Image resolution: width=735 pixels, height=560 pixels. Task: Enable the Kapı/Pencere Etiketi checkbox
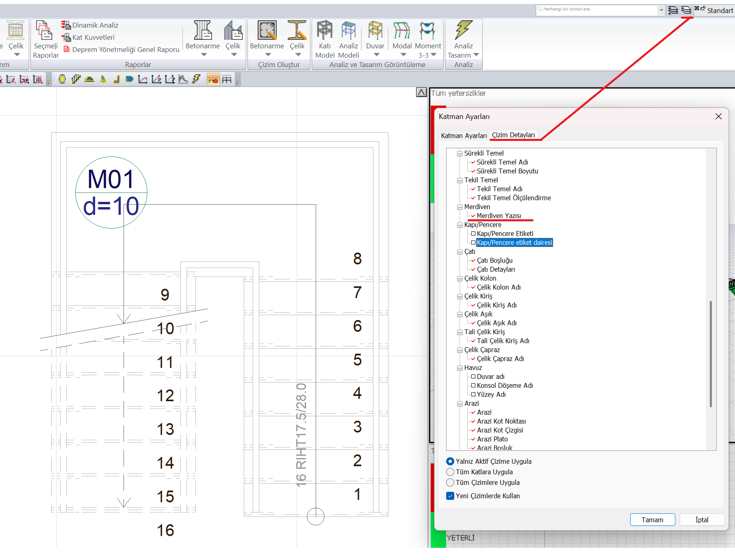coord(473,234)
